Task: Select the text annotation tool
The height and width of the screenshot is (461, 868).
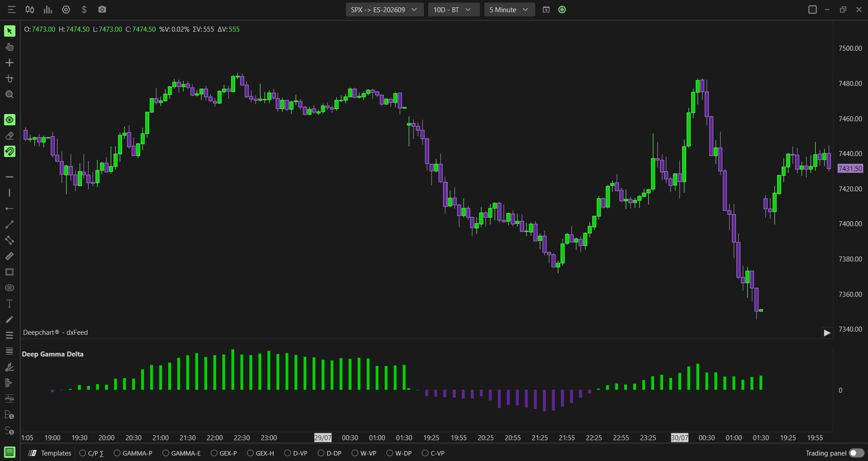Action: coord(9,304)
